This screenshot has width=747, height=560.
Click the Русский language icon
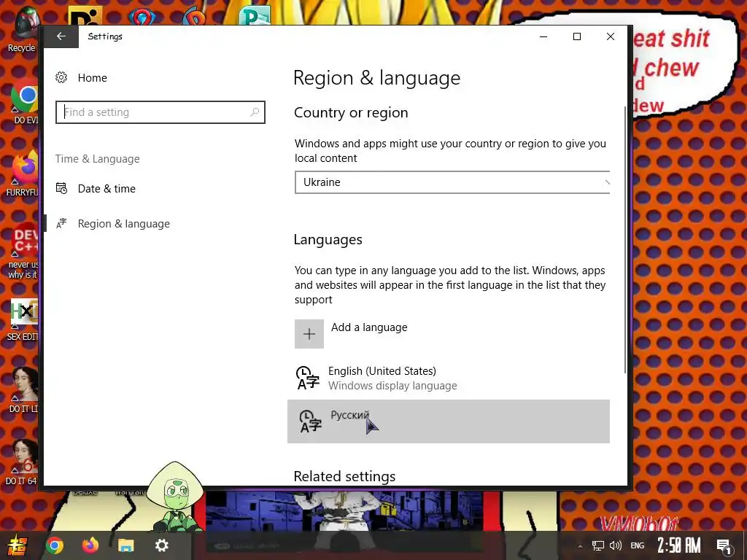[x=311, y=421]
